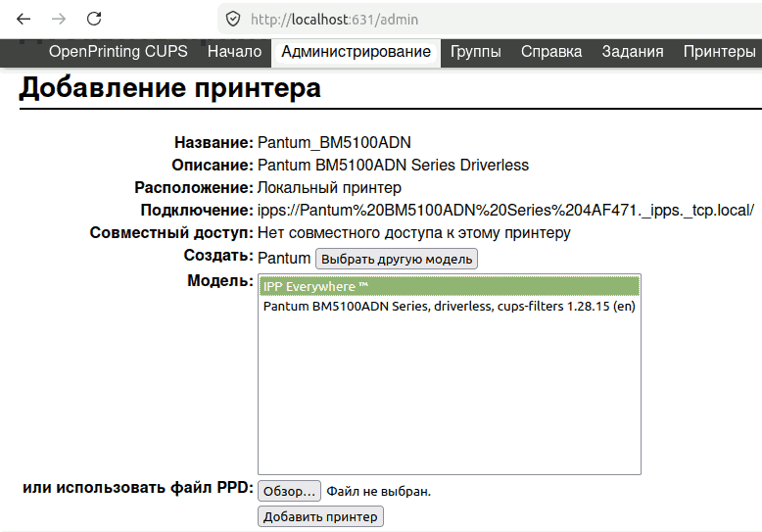Viewport: 762px width, 532px height.
Task: Open the Справка tab
Action: tap(551, 52)
